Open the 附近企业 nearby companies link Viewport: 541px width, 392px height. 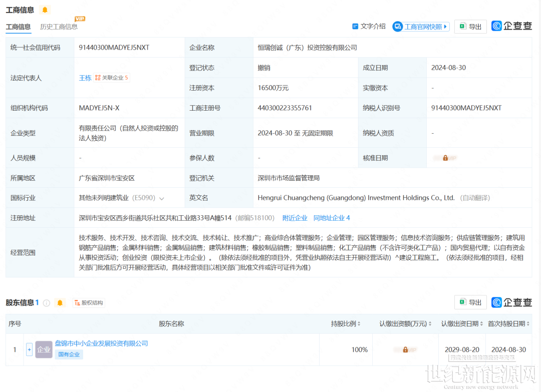tap(295, 218)
